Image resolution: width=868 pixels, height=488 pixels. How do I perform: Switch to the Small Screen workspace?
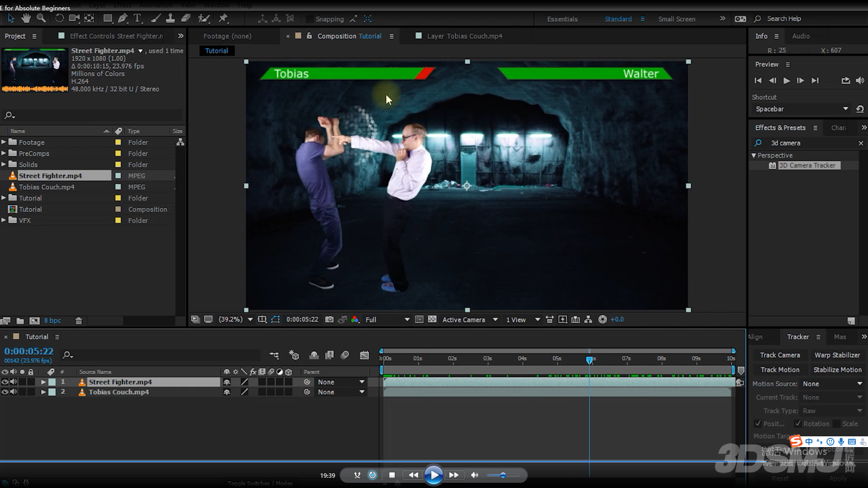(x=676, y=19)
